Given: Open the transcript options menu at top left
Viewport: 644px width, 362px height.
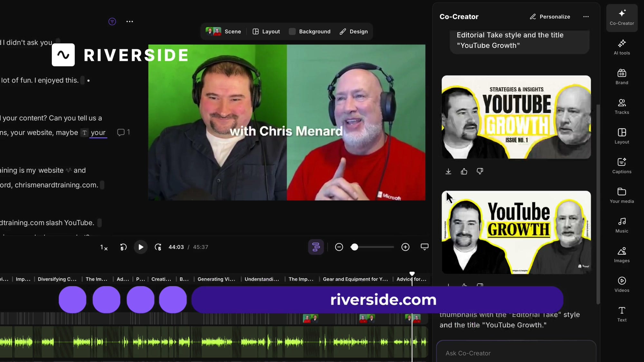Looking at the screenshot, I should pos(130,21).
